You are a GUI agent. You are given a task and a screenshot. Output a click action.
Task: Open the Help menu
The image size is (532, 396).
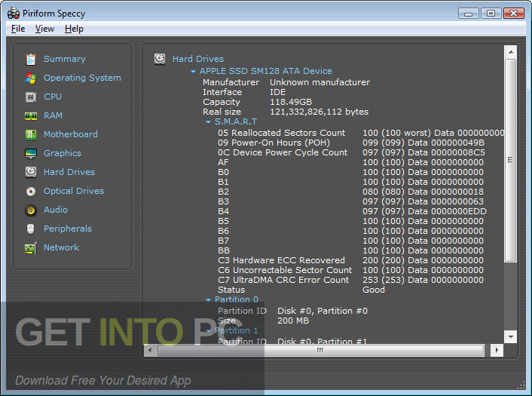pos(74,29)
